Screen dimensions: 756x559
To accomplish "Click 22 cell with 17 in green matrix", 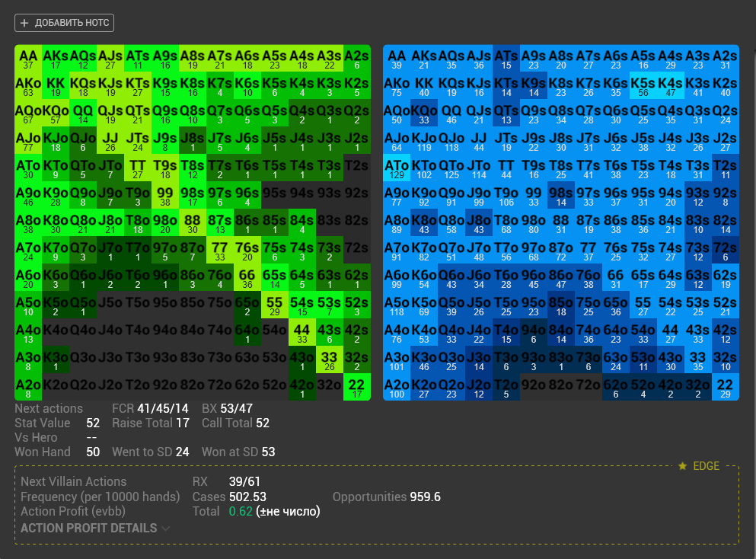I will tap(357, 387).
